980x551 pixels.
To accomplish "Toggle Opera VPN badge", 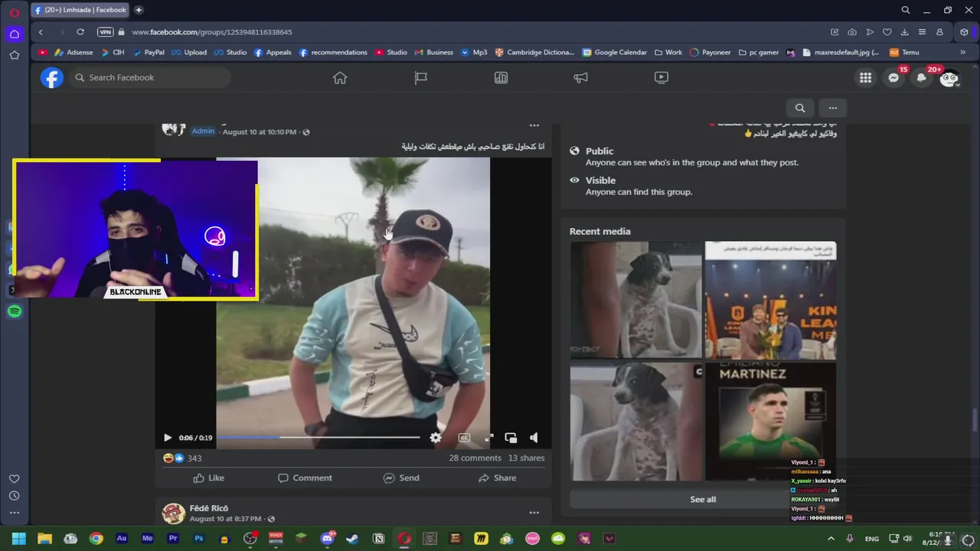I will click(106, 32).
